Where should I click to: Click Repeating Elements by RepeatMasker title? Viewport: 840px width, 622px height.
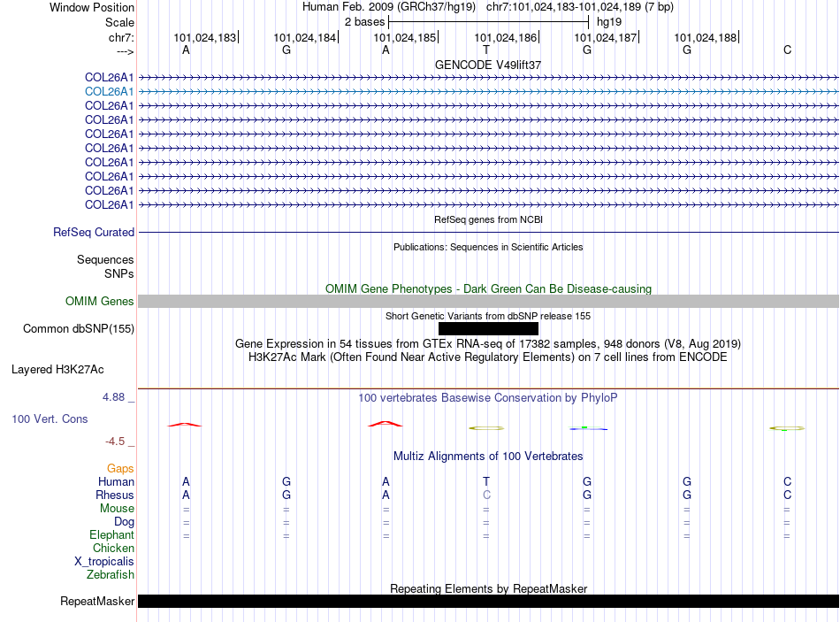488,588
